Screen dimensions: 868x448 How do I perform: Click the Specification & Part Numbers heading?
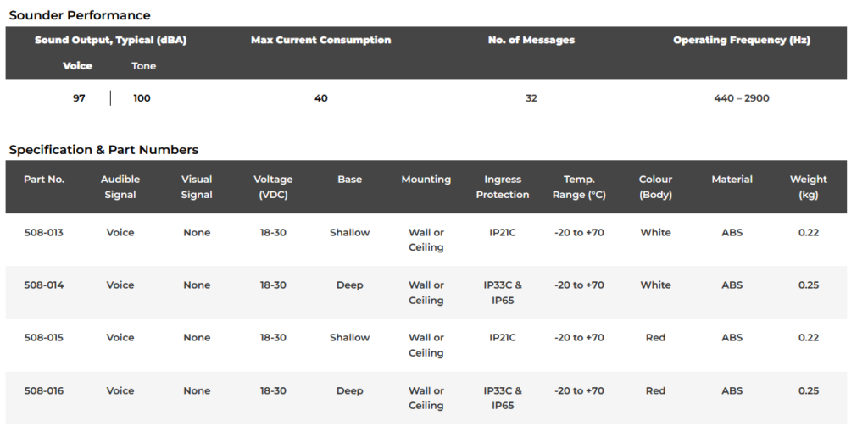coord(103,149)
